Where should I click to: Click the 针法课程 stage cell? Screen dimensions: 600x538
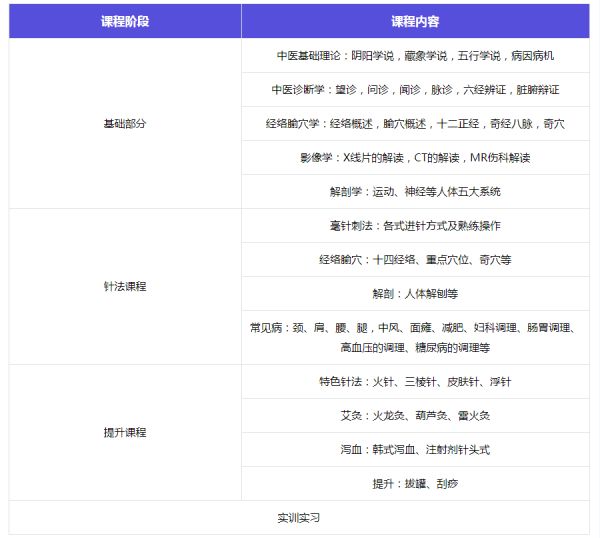[x=125, y=286]
